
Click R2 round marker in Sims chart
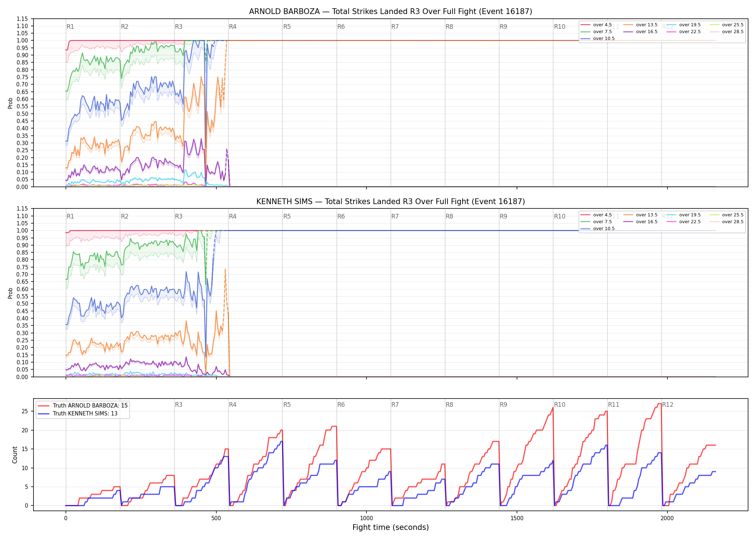[125, 216]
